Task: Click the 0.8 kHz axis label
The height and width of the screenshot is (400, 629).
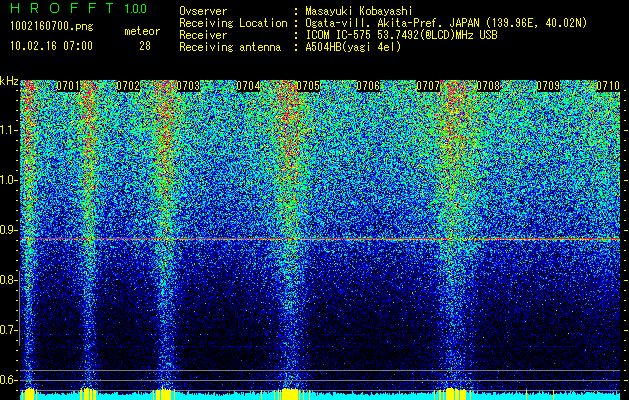Action: pyautogui.click(x=8, y=280)
